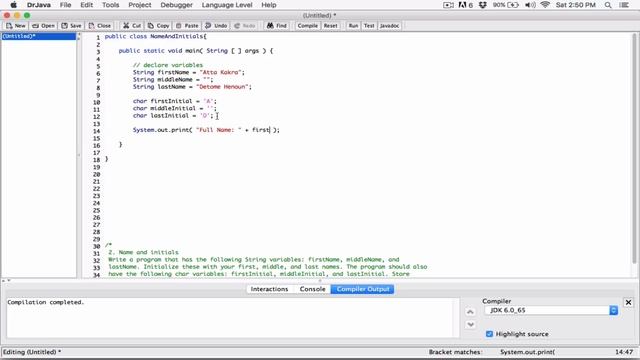Open the Apple menu

pyautogui.click(x=13, y=5)
